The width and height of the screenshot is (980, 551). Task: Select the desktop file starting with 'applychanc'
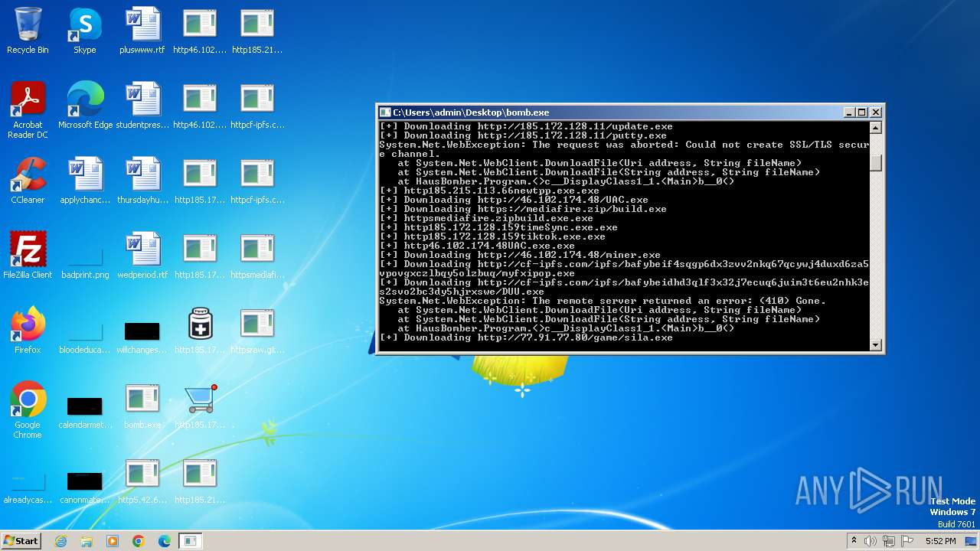(x=85, y=181)
